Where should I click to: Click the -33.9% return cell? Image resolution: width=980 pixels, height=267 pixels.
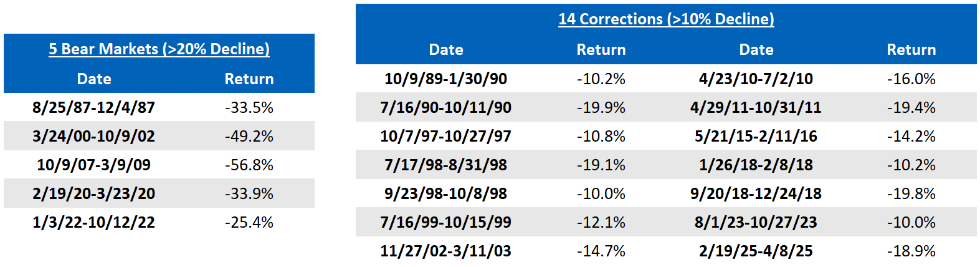(249, 193)
